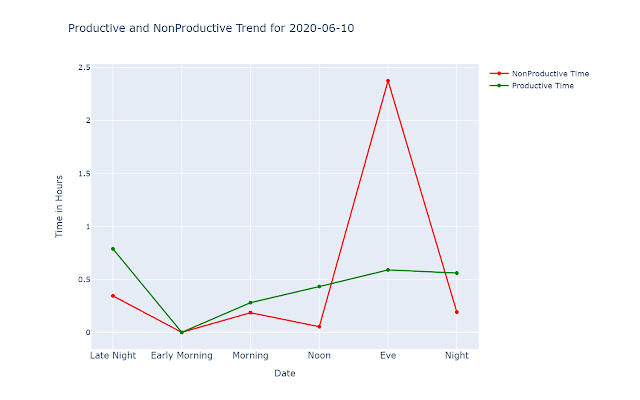
Task: Select NonProductive point at Late Night
Action: pos(113,296)
